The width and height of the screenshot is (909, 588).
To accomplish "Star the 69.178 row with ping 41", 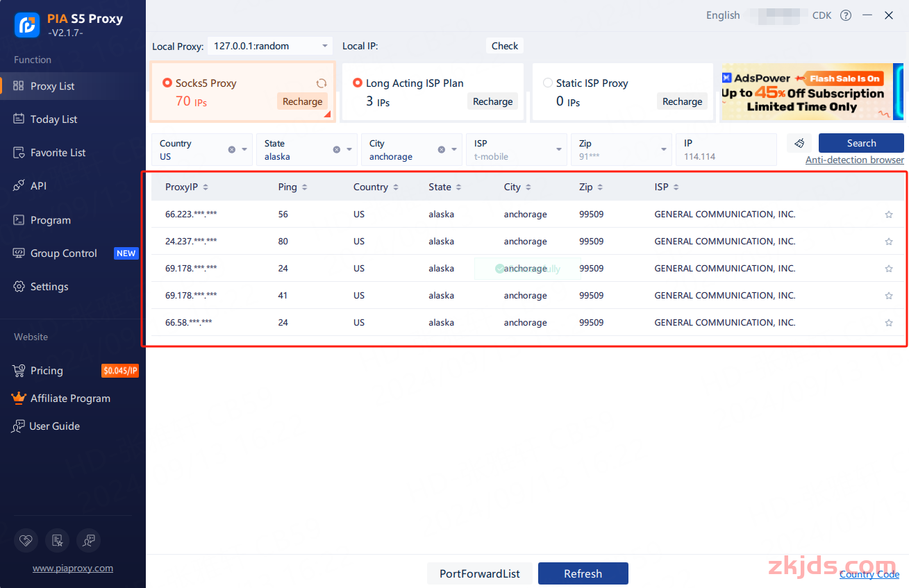I will (889, 296).
